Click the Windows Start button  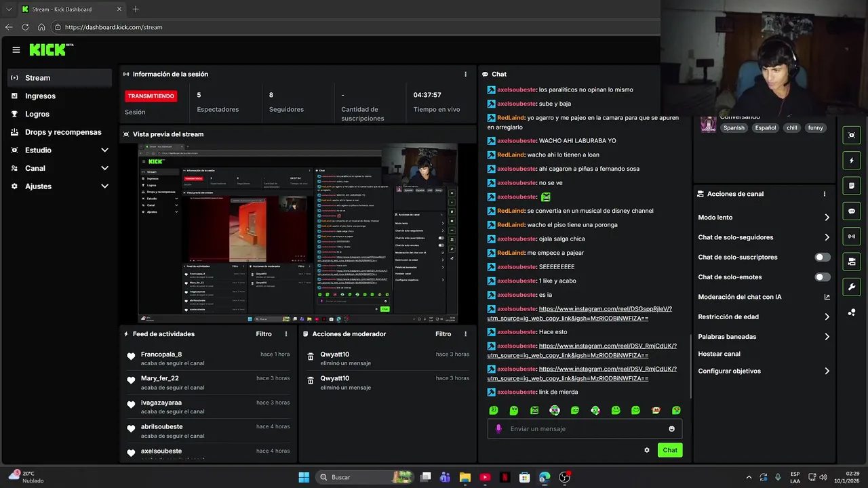[304, 477]
